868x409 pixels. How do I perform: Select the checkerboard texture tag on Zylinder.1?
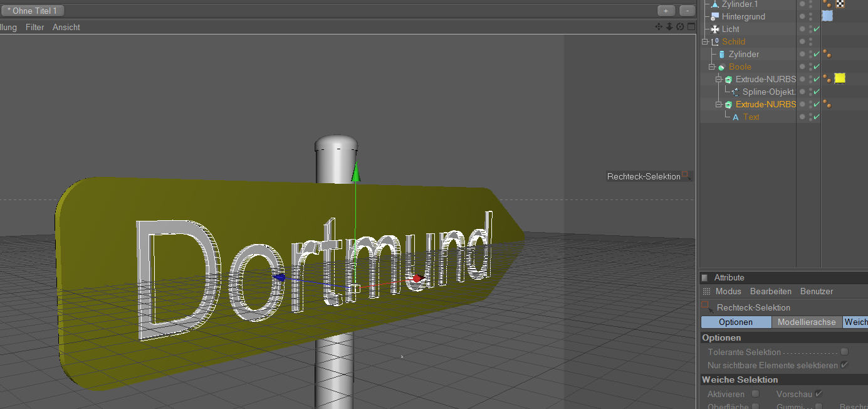(840, 4)
